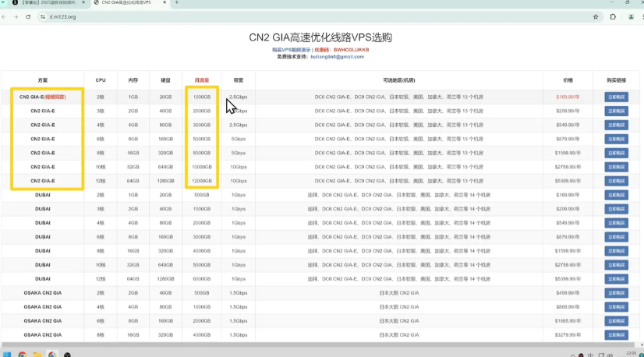644x357 pixels.
Task: Click the support email address link
Action: [x=337, y=57]
